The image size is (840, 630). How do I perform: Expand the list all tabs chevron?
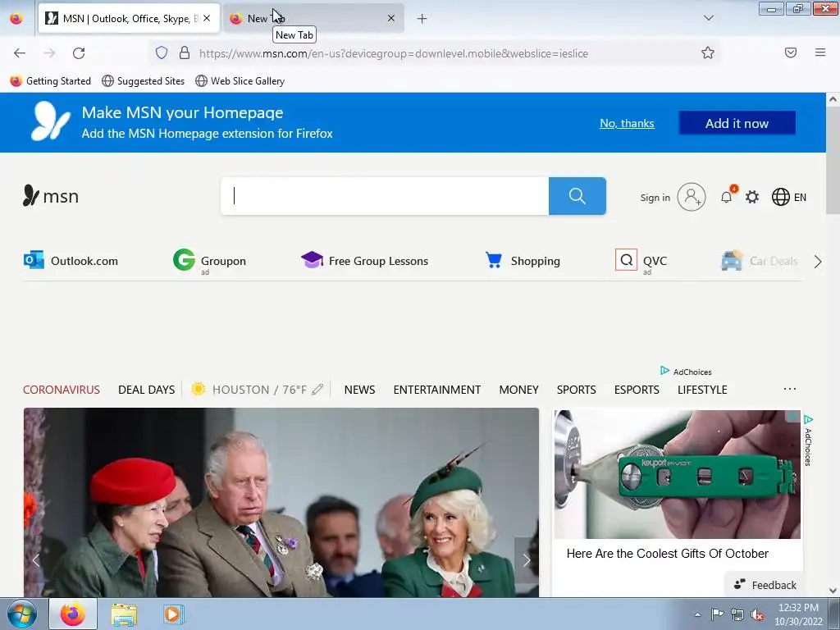pos(708,18)
